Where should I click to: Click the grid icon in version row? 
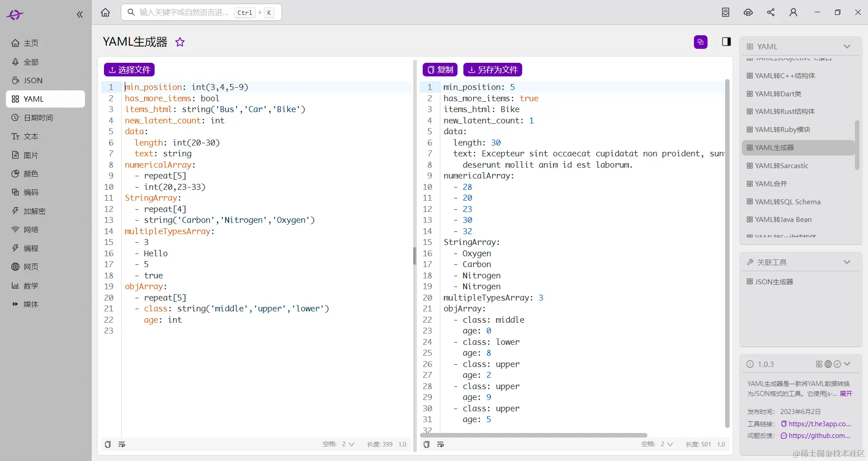tap(819, 364)
